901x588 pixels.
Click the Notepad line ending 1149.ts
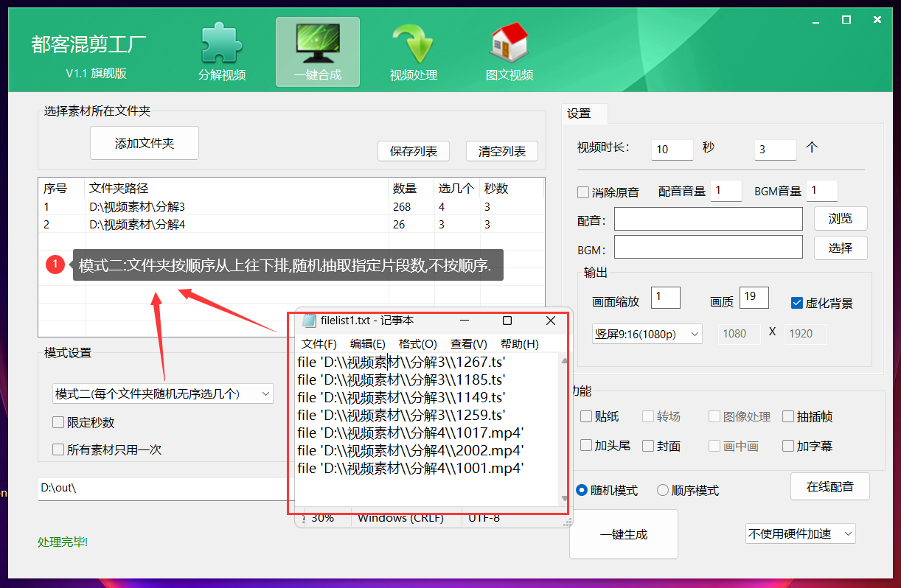(401, 397)
